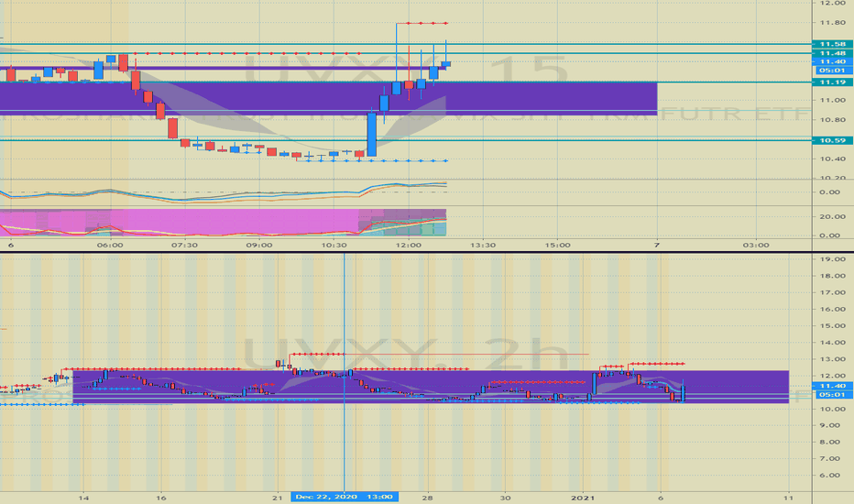This screenshot has height=504, width=854.
Task: Select the purple range rectangle on the 2h chart
Action: click(431, 387)
